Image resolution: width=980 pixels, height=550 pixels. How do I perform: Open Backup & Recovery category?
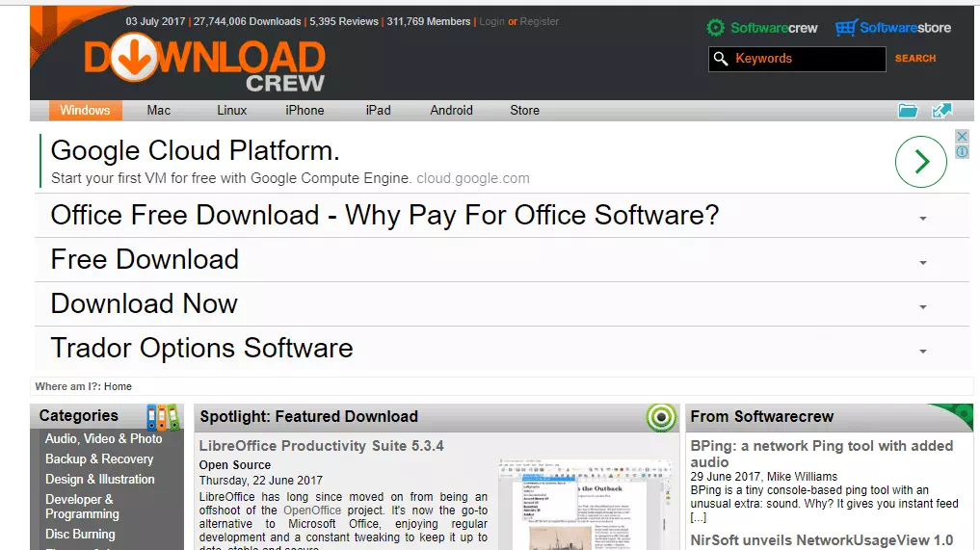click(x=99, y=458)
